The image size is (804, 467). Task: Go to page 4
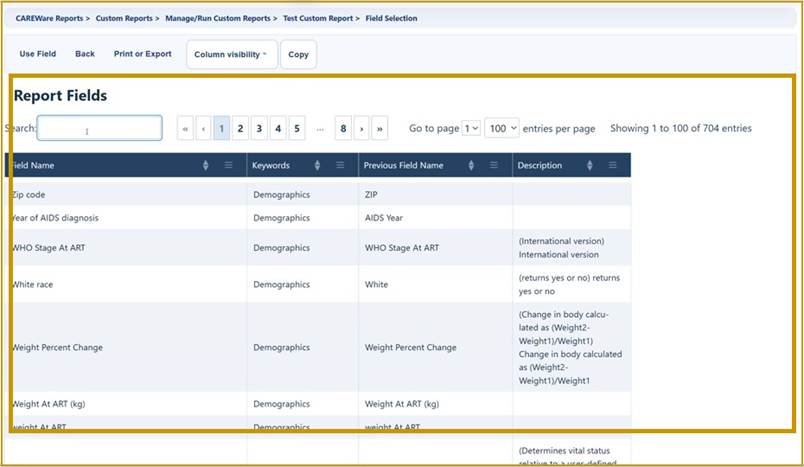pyautogui.click(x=278, y=128)
